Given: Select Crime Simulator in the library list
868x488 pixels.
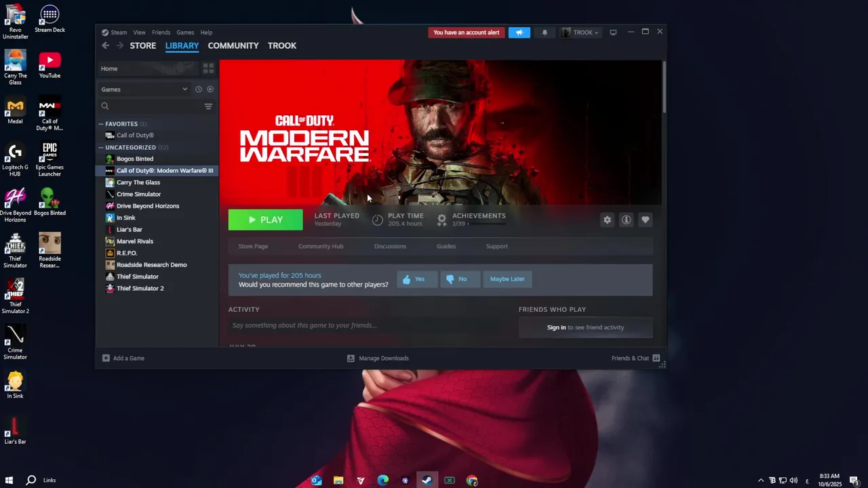Looking at the screenshot, I should point(157,194).
